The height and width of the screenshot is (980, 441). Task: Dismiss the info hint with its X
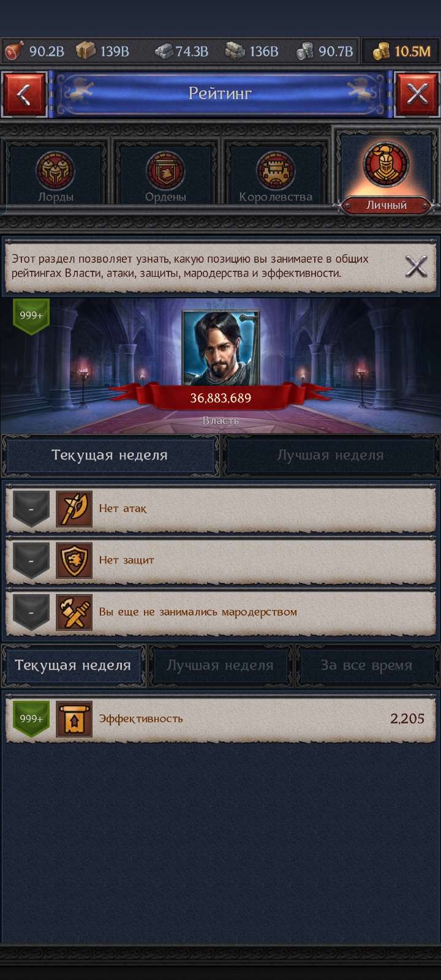(x=417, y=266)
